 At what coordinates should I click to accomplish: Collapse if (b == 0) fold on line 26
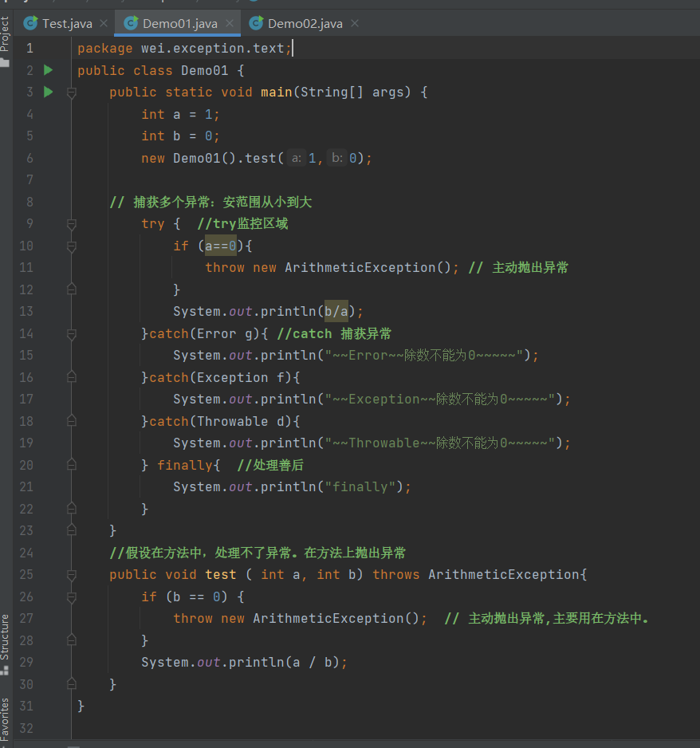click(x=72, y=596)
